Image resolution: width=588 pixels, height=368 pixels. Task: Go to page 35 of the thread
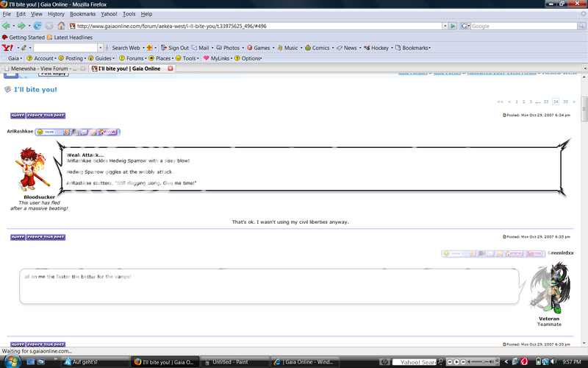(564, 102)
